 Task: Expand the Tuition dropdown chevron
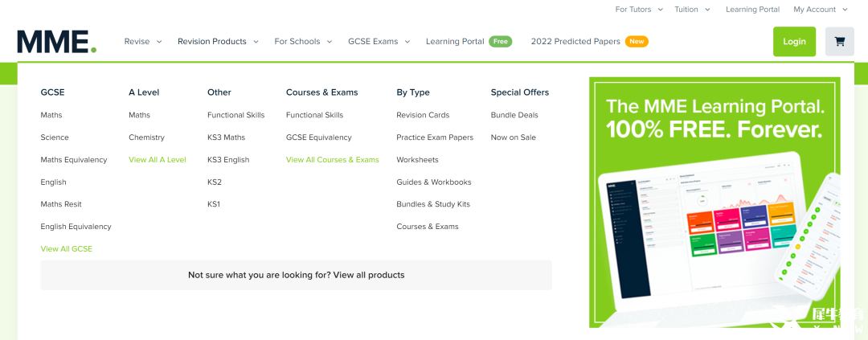tap(707, 10)
